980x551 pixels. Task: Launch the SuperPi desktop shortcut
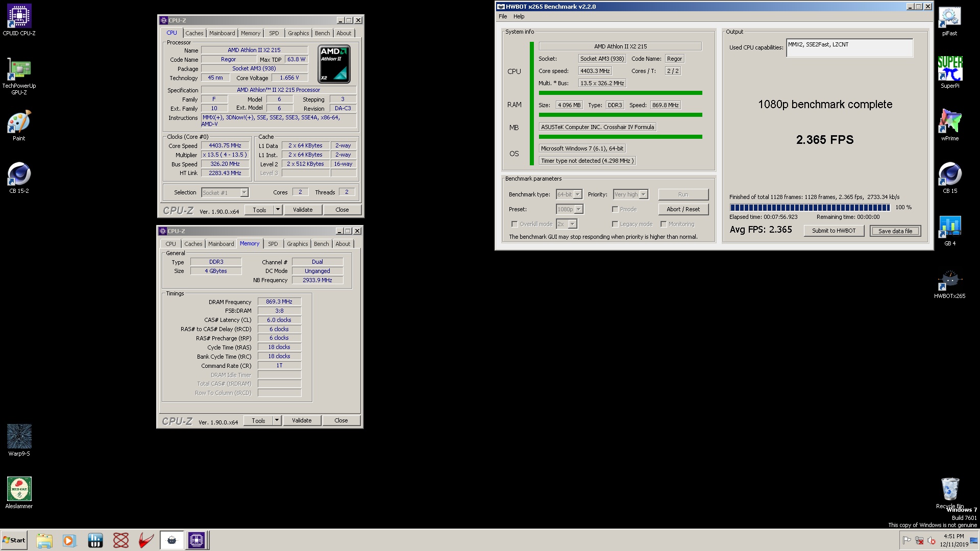click(x=949, y=72)
